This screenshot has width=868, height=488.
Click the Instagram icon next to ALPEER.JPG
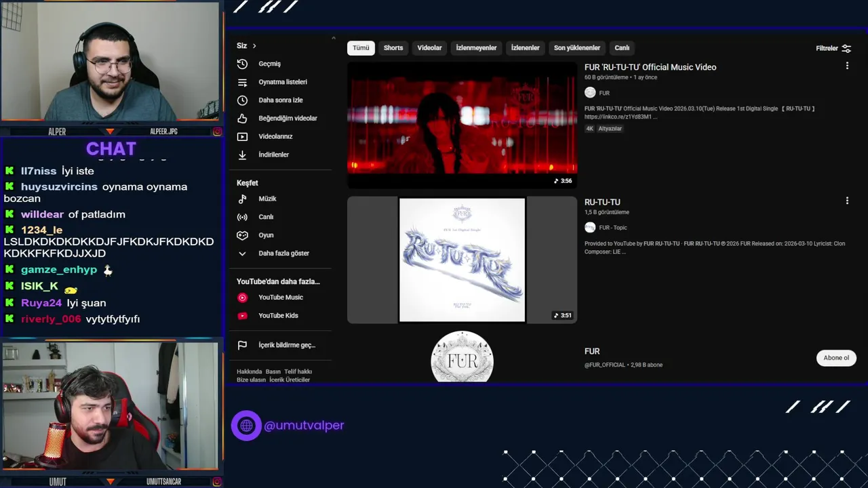[x=217, y=131]
